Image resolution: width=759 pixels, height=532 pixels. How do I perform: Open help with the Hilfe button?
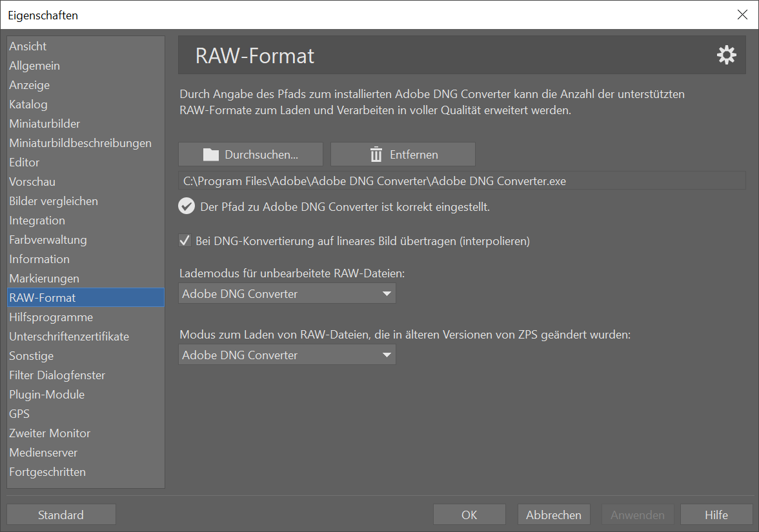tap(716, 515)
